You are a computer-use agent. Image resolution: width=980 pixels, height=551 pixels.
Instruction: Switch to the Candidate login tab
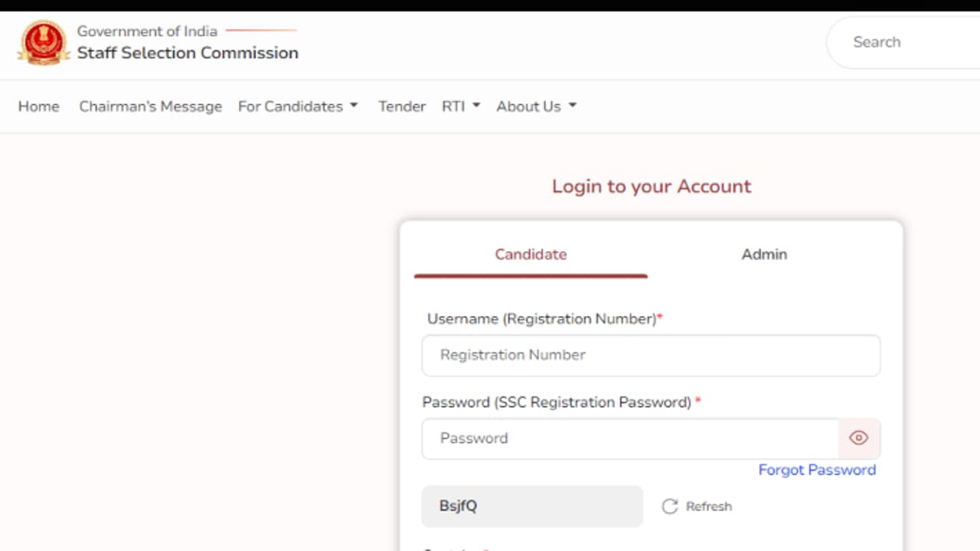[x=531, y=255]
